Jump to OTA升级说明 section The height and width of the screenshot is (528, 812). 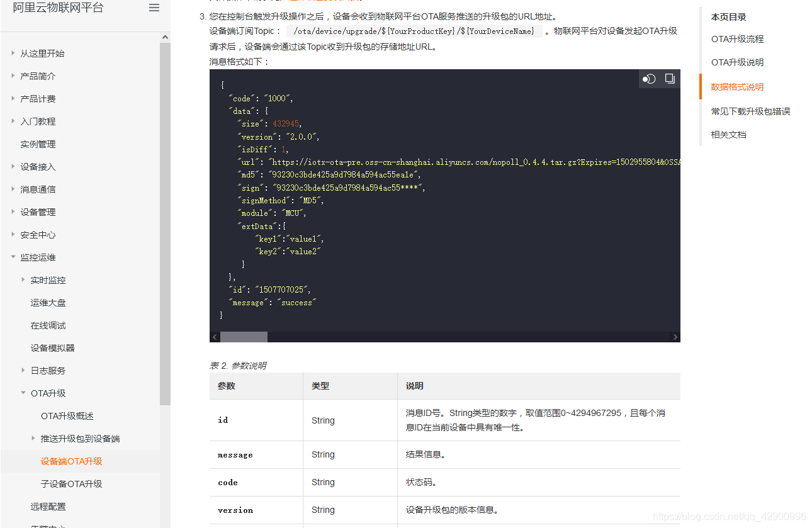[x=737, y=62]
